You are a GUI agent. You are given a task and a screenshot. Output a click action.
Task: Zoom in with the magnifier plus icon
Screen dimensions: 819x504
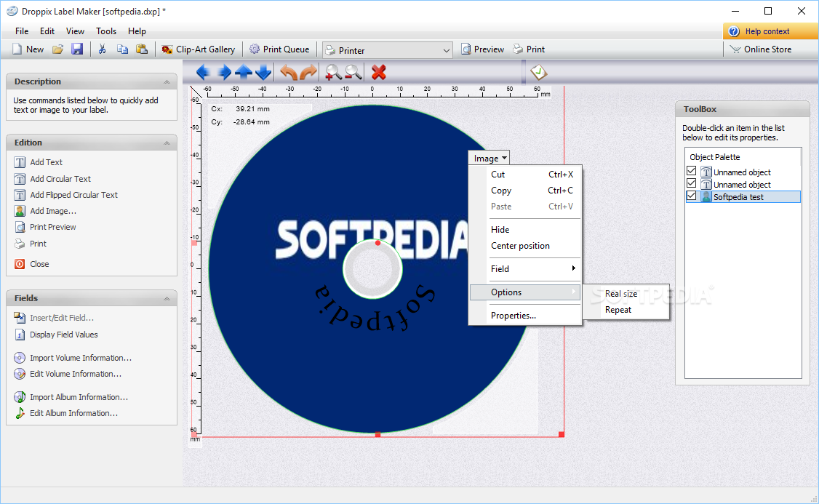click(x=332, y=72)
